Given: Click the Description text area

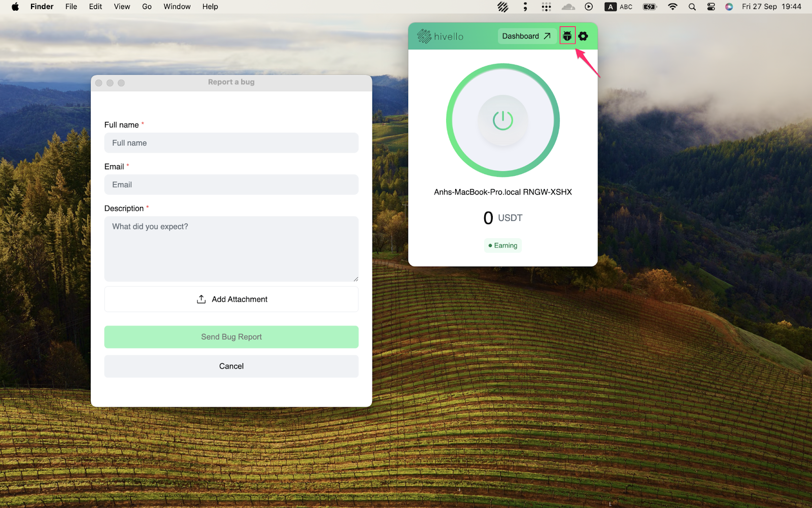Looking at the screenshot, I should (231, 248).
